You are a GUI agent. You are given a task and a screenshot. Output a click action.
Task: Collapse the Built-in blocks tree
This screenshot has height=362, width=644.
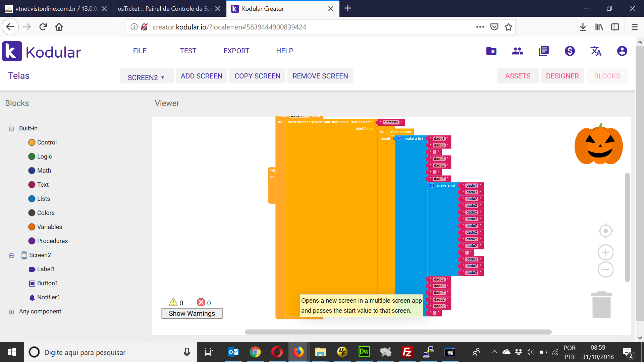[x=11, y=129]
